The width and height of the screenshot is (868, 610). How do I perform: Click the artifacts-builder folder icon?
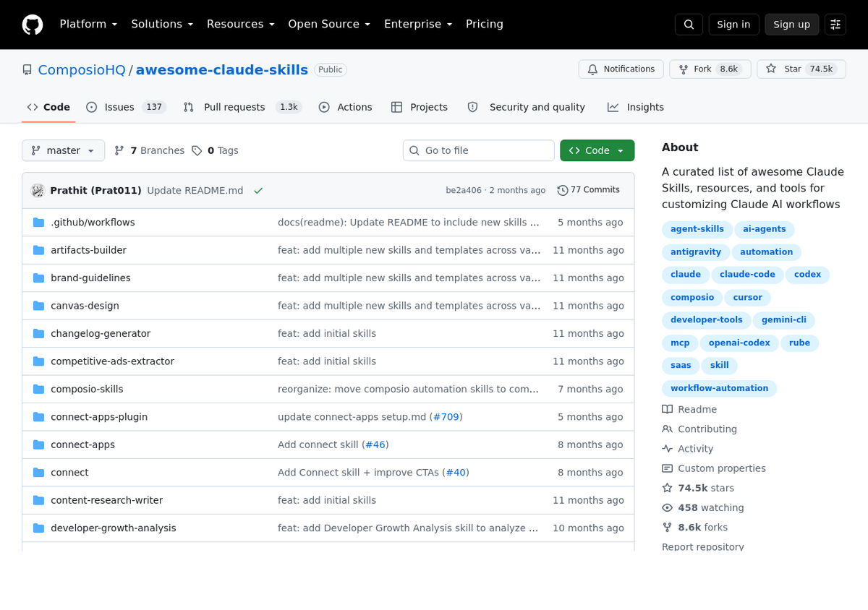click(x=38, y=250)
